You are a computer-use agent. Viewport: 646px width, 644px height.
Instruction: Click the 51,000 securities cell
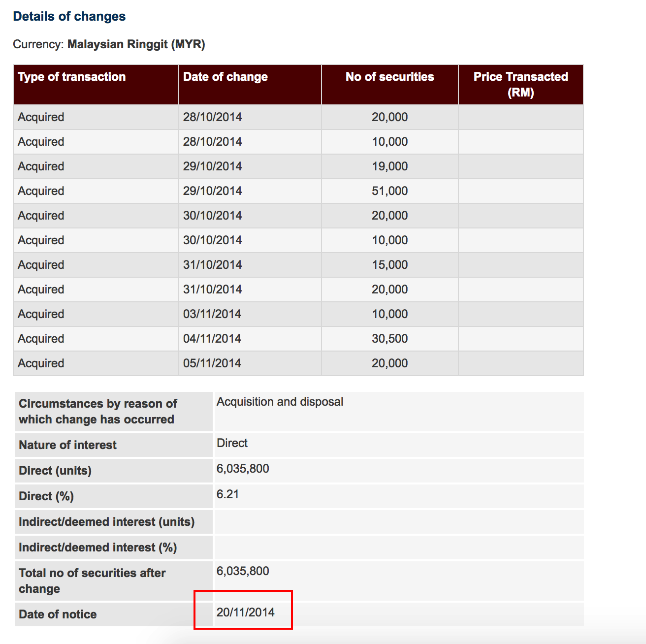coord(389,191)
